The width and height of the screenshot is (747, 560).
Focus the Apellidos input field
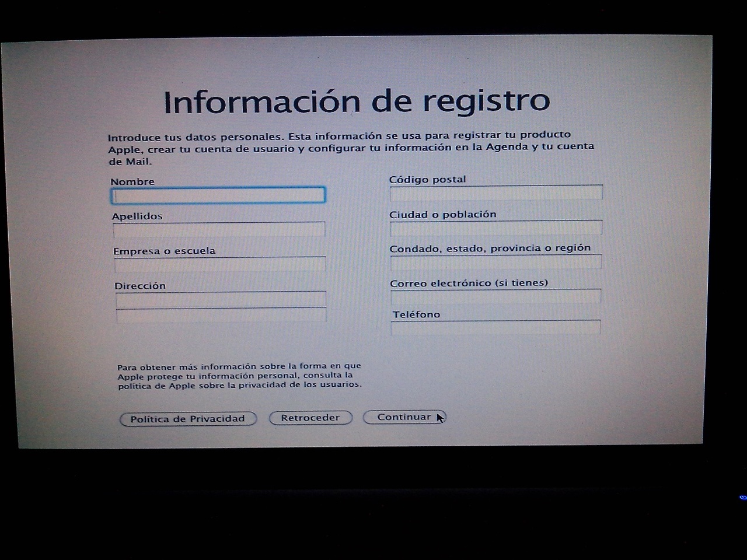(219, 229)
